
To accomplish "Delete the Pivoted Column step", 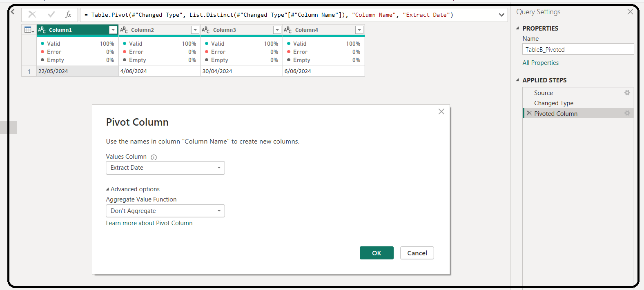I will pyautogui.click(x=529, y=113).
